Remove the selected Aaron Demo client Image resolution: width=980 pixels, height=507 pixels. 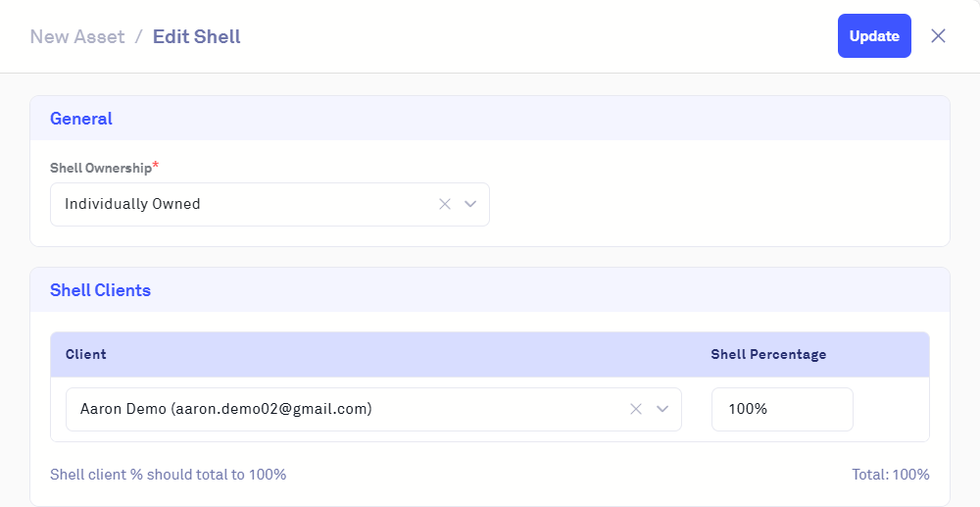tap(636, 409)
